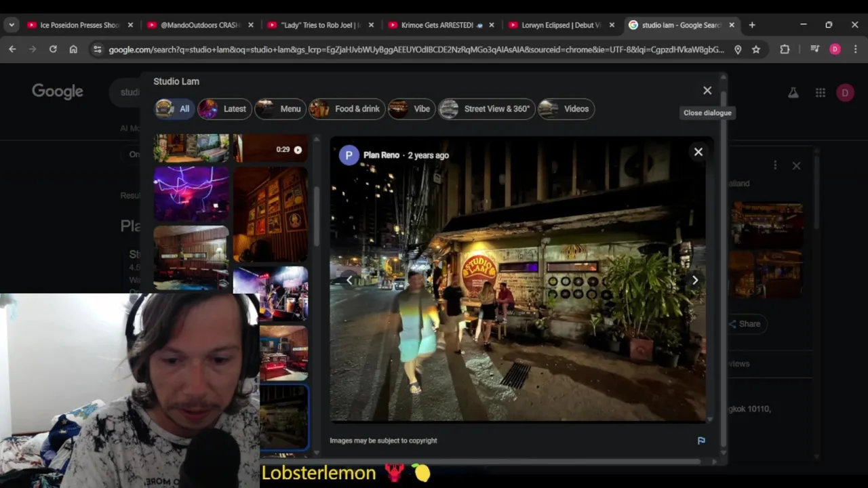Select the Vibe photos filter

coord(411,108)
